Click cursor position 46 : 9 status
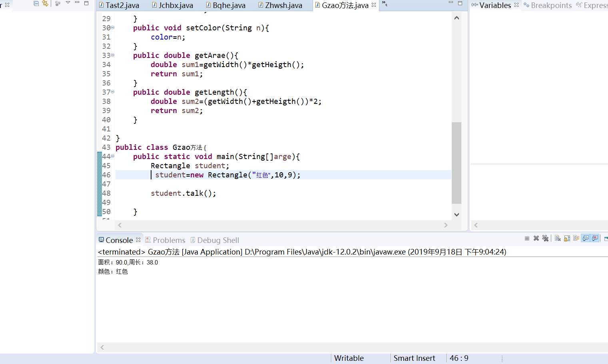 click(x=459, y=358)
